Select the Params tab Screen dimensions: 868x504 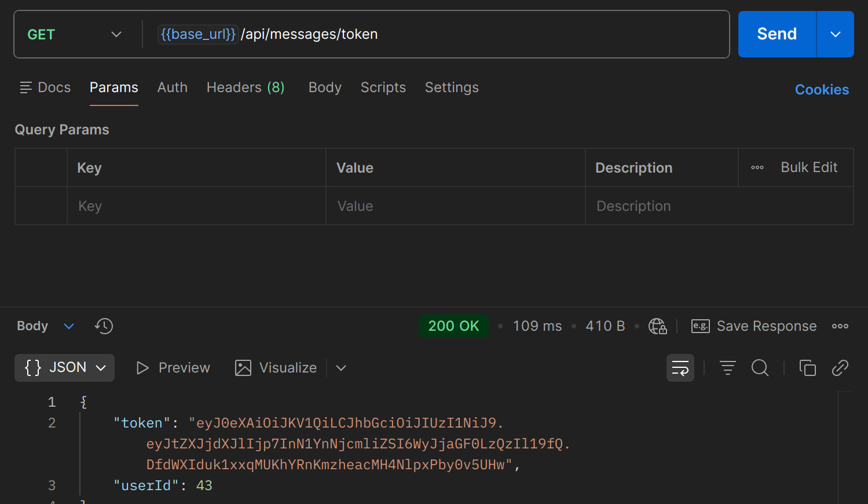pyautogui.click(x=114, y=87)
